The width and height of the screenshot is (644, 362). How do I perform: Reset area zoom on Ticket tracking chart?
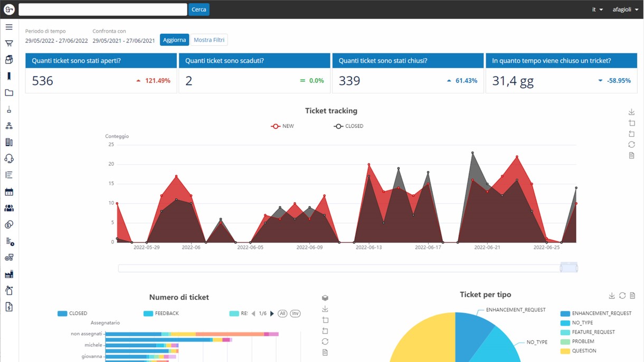[631, 134]
